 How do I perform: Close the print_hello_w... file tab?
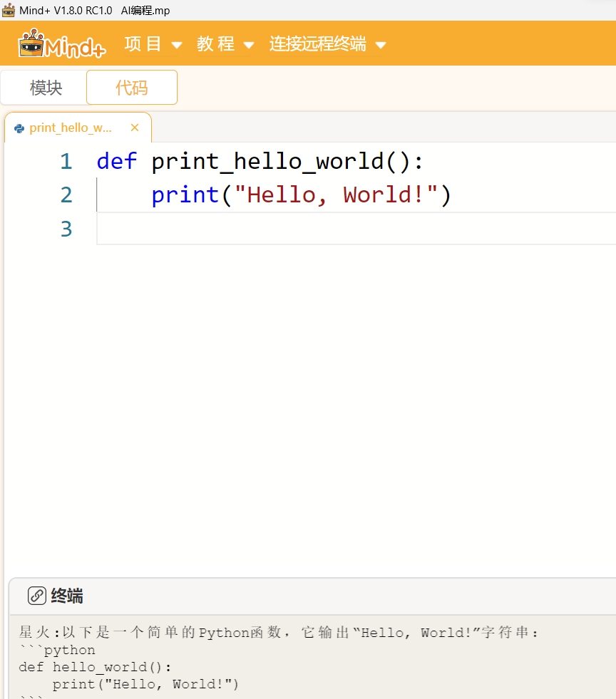pos(135,128)
